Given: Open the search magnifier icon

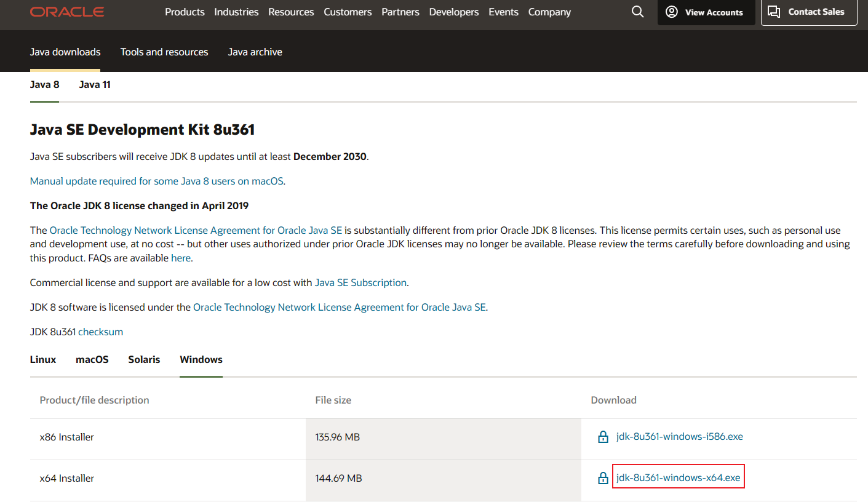Looking at the screenshot, I should [x=638, y=12].
